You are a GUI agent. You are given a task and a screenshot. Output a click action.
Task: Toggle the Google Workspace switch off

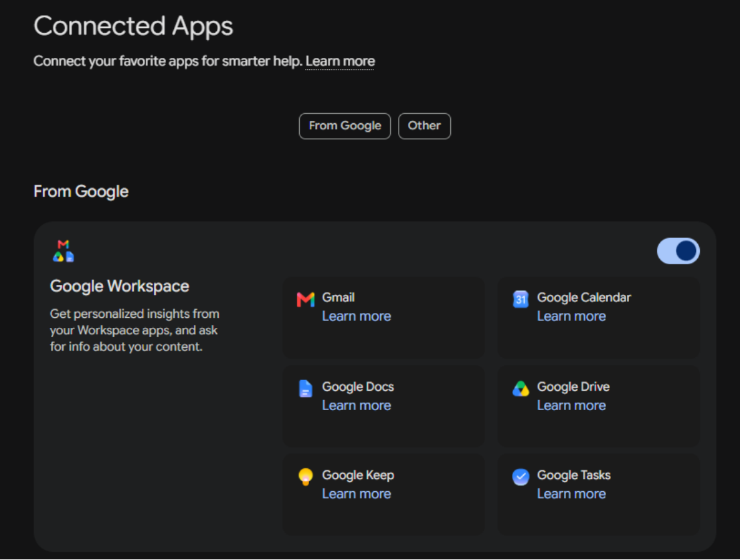(678, 251)
